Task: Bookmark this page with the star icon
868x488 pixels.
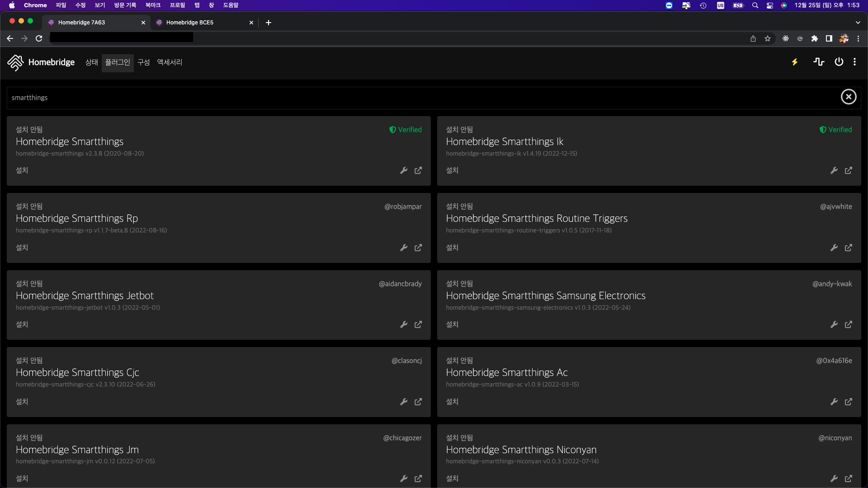Action: (767, 38)
